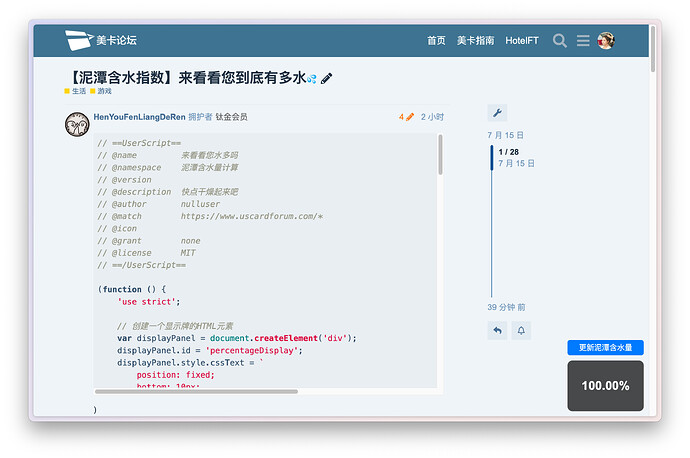The image size is (690, 458).
Task: Go to 首页 in the top navigation
Action: click(436, 41)
